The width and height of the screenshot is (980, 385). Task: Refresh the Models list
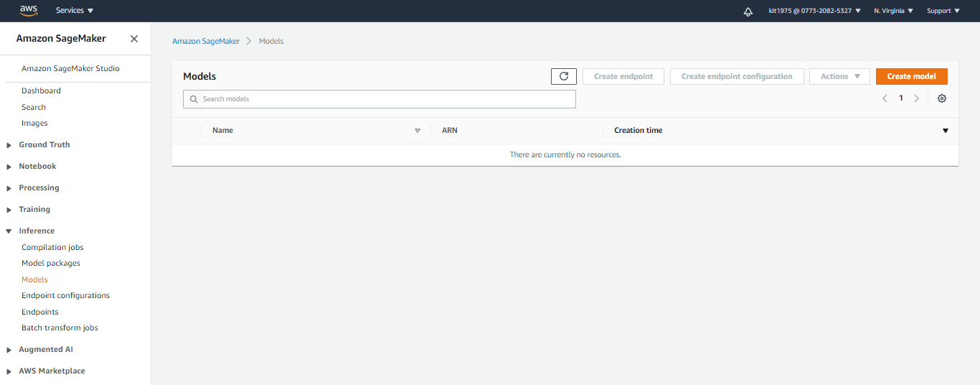564,76
